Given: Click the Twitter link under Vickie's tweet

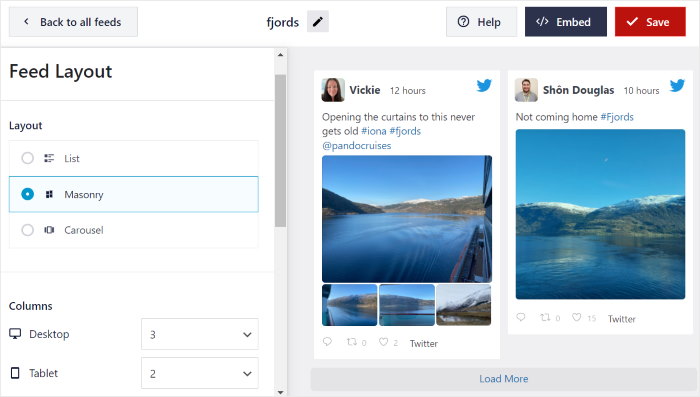Looking at the screenshot, I should (x=424, y=343).
